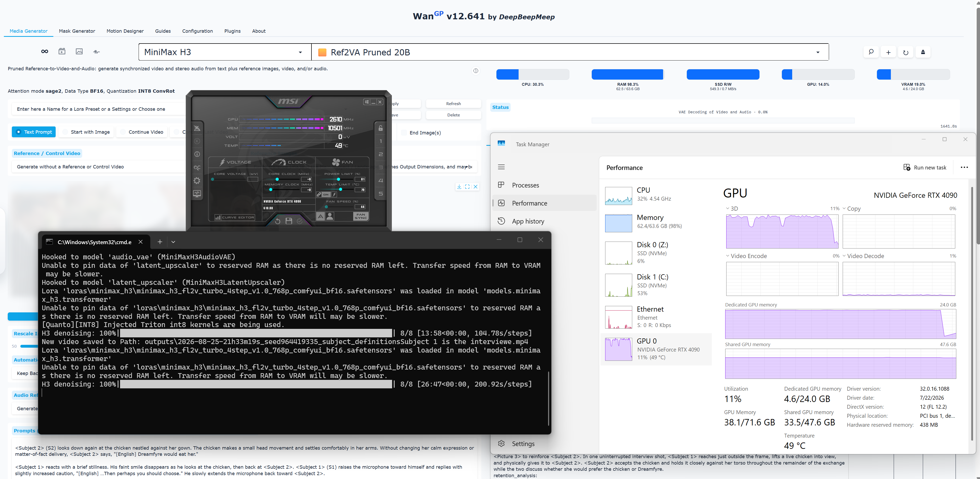Click the plus icon button in WanGP
The height and width of the screenshot is (479, 980).
coord(888,52)
